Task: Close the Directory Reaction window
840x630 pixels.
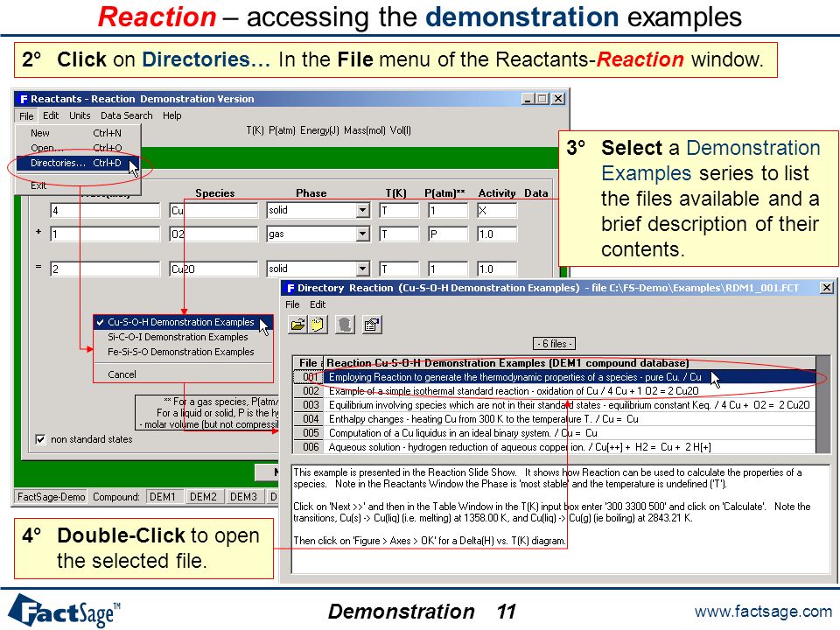Action: click(827, 288)
